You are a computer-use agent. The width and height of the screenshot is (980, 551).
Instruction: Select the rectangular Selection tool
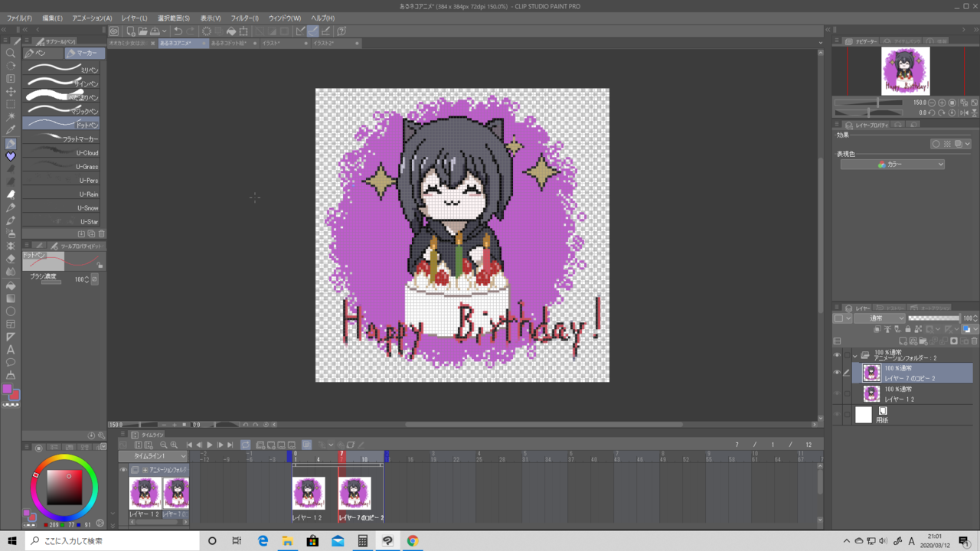coord(11,105)
